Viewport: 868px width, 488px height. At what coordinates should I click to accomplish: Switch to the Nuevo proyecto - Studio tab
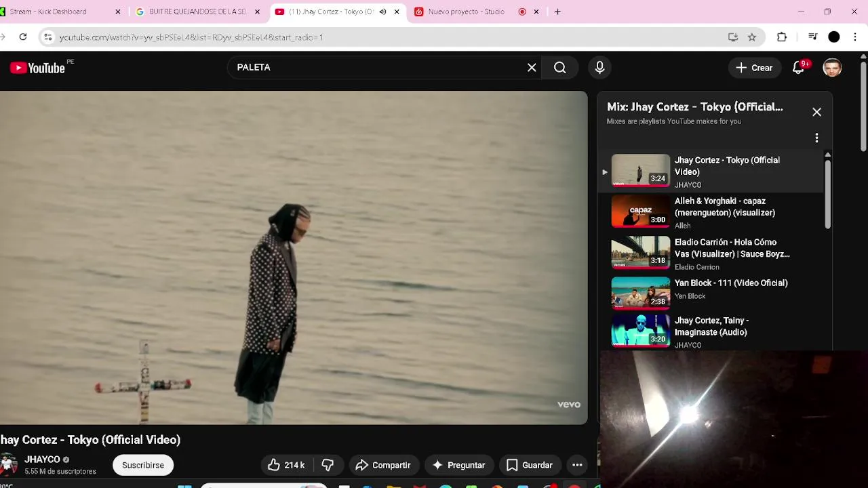click(466, 12)
